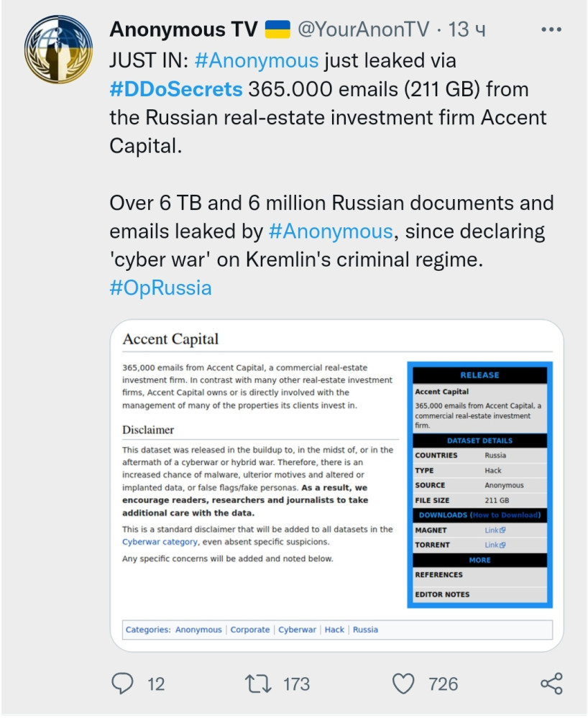Viewport: 588px width, 718px height.
Task: Open the @YourAnonTV handle
Action: click(x=364, y=30)
